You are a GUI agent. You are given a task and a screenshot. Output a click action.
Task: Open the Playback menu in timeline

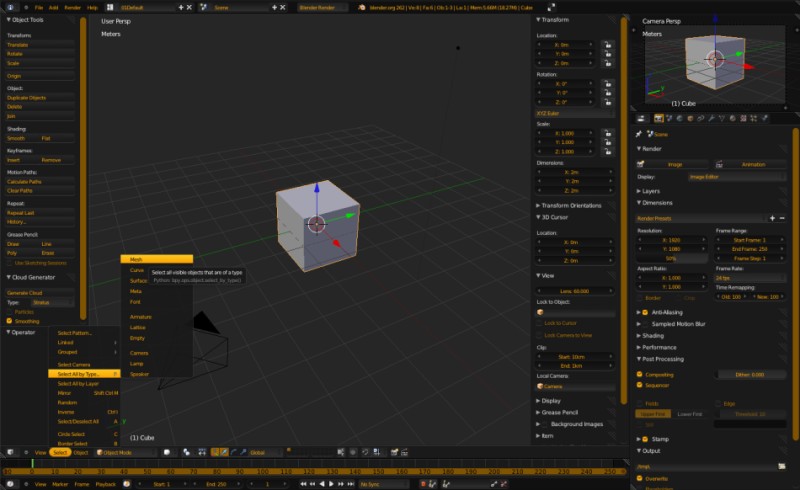(x=106, y=484)
